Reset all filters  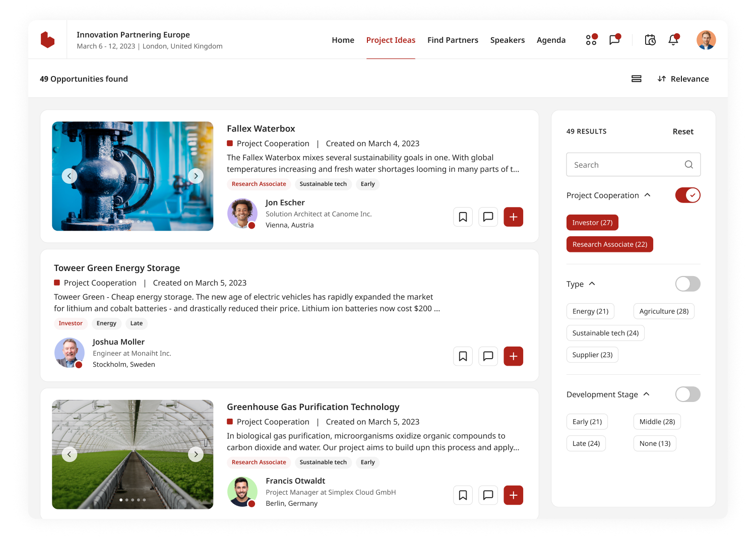(x=683, y=131)
